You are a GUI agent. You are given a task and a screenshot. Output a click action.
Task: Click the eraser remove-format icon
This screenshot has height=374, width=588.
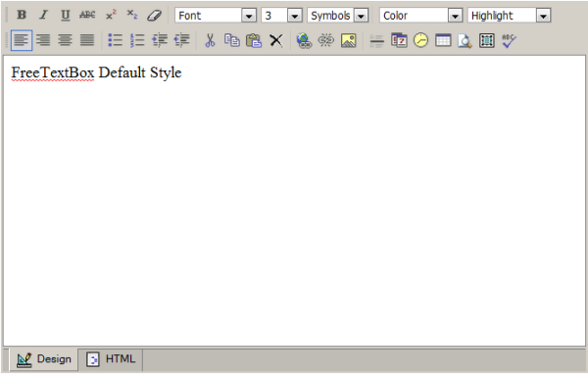coord(154,15)
